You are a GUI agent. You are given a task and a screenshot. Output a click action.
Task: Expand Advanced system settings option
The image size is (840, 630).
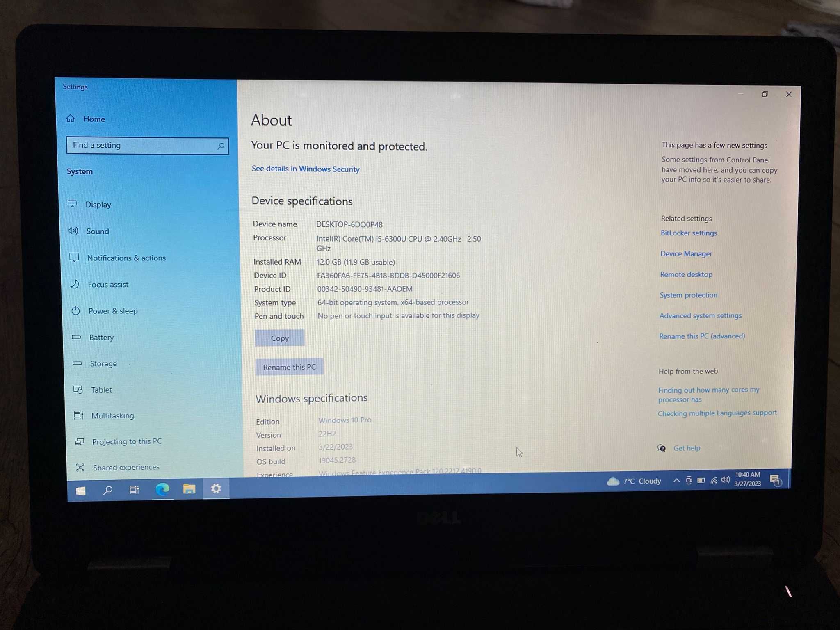click(x=699, y=315)
